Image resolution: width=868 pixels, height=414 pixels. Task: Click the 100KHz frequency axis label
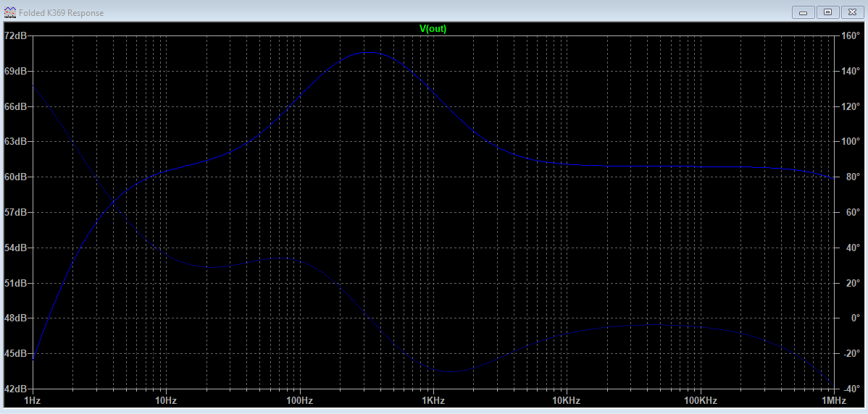click(700, 400)
